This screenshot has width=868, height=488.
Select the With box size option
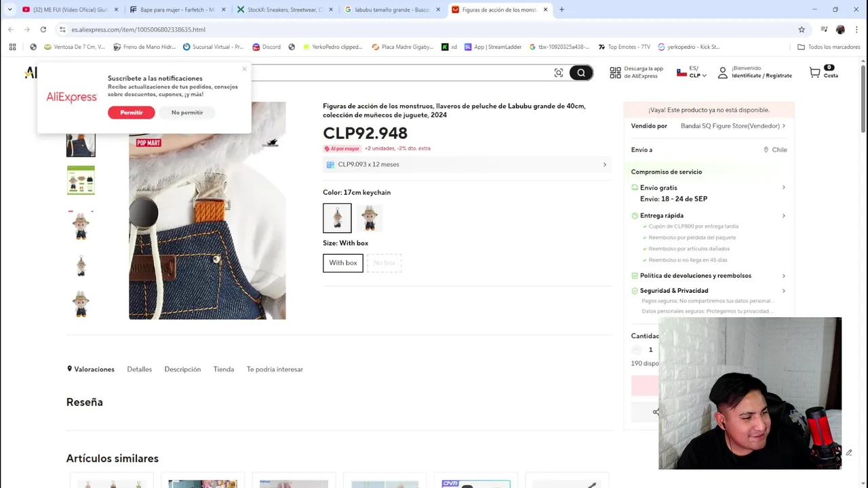(x=342, y=263)
